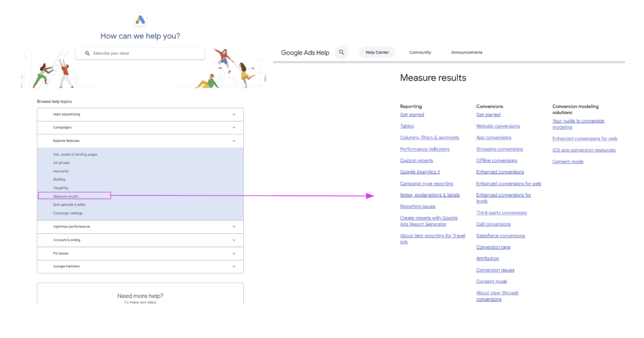The image size is (644, 338).
Task: Open About item reporting for Travel ads
Action: pos(433,238)
